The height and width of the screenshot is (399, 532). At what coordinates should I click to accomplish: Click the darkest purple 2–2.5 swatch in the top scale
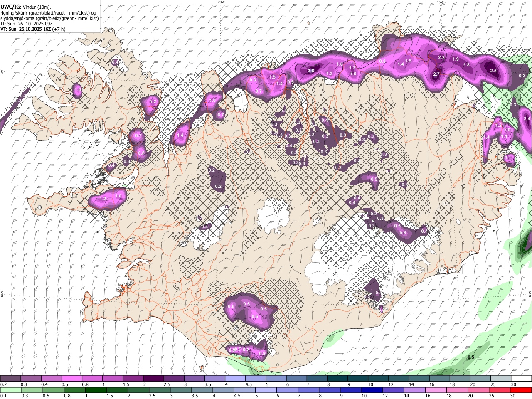153,379
